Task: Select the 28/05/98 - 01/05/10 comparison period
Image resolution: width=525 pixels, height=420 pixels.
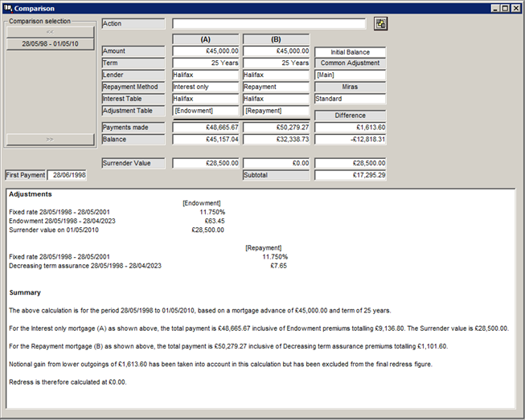Action: point(50,44)
